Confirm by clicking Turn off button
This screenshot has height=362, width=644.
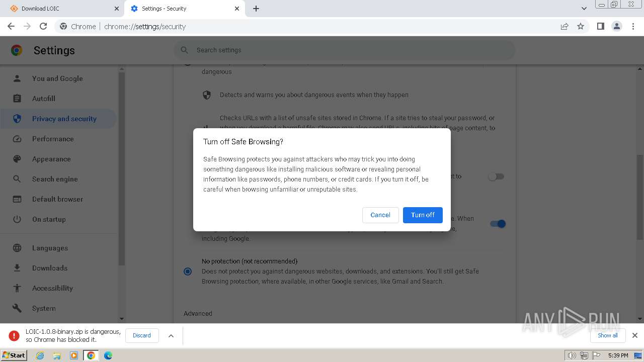tap(423, 215)
